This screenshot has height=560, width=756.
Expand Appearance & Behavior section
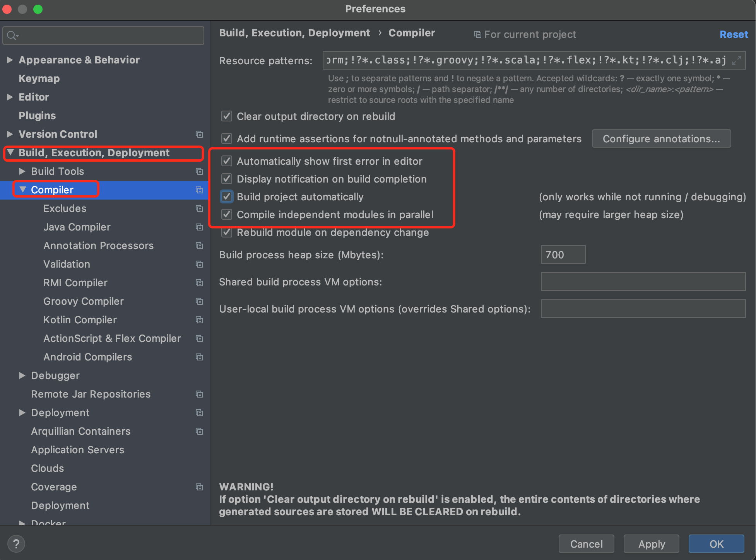point(10,60)
